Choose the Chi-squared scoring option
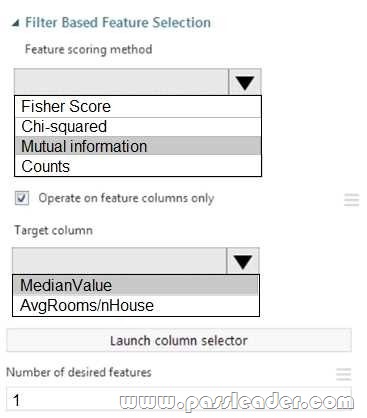Image resolution: width=367 pixels, height=418 pixels. (138, 127)
